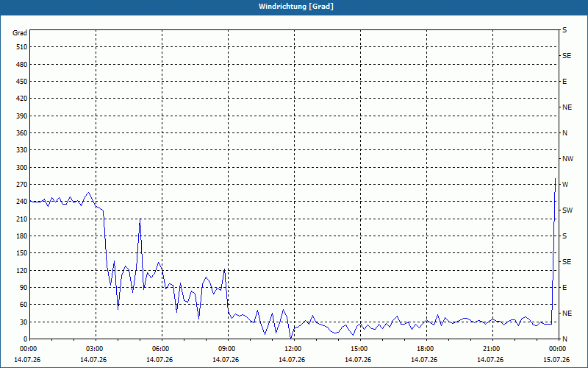Click the 450 y-axis value

coord(22,82)
